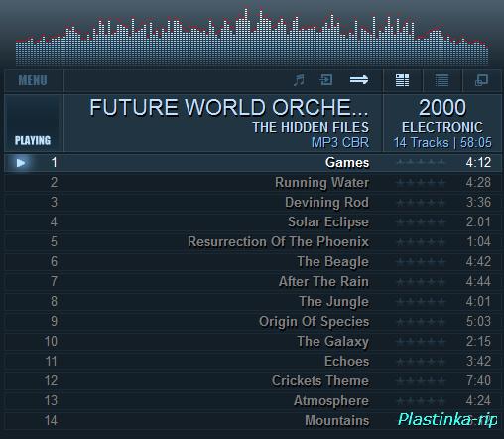Open the MENU button
The width and height of the screenshot is (504, 439).
point(33,80)
